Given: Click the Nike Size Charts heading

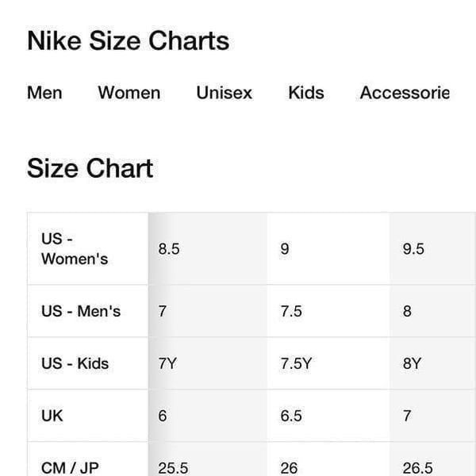Looking at the screenshot, I should coord(128,40).
